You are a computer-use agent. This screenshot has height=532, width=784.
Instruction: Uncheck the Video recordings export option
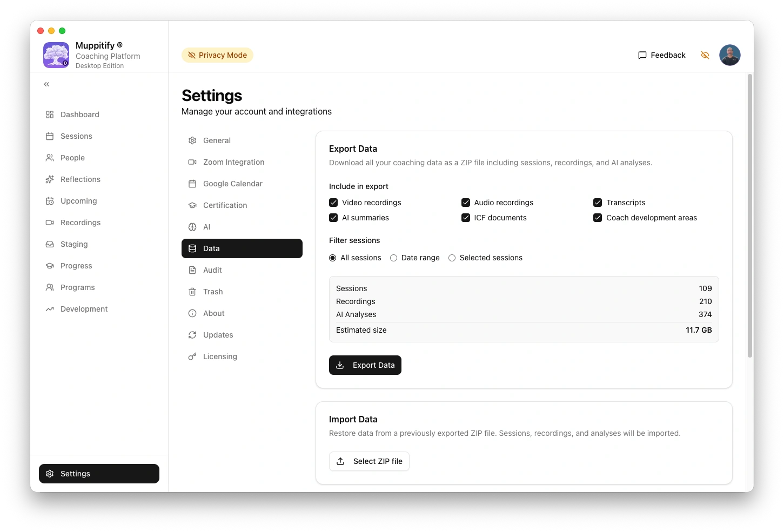(x=333, y=202)
